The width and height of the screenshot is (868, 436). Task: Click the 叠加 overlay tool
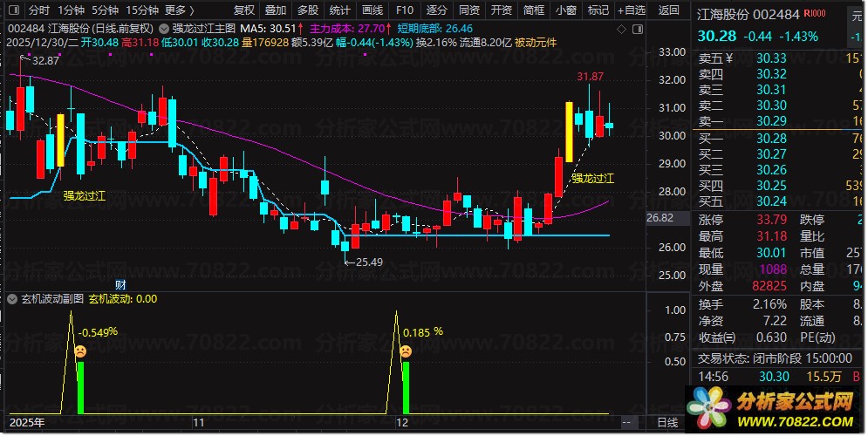[276, 10]
